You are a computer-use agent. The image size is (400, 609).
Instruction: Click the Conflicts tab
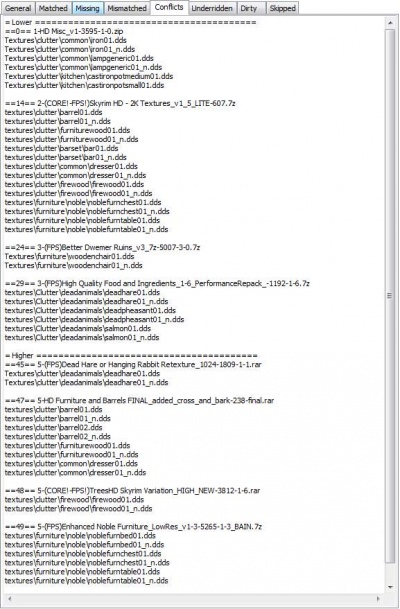click(169, 7)
